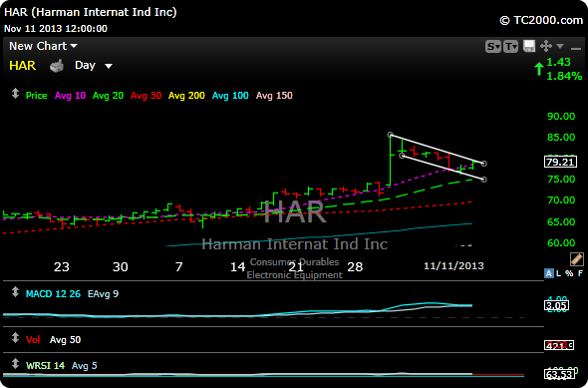The height and width of the screenshot is (388, 588).
Task: Click the gray icon beside HAR symbol
Action: (57, 66)
